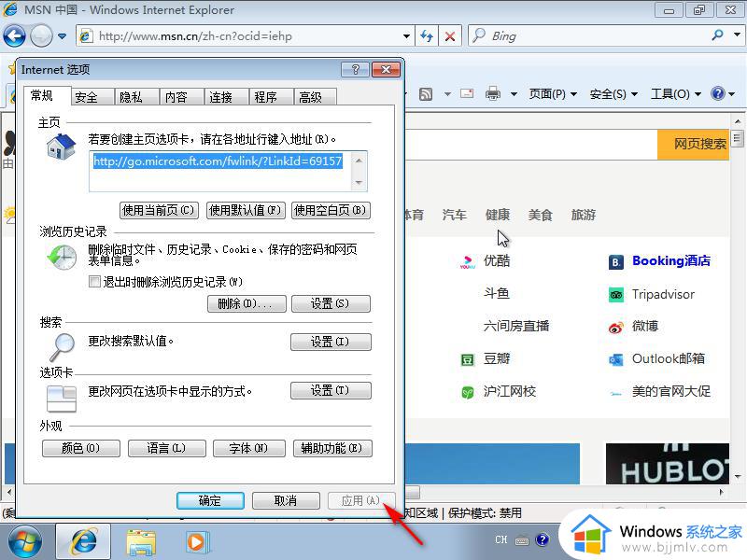
Task: Click 使用当前页(C) button
Action: [x=159, y=210]
